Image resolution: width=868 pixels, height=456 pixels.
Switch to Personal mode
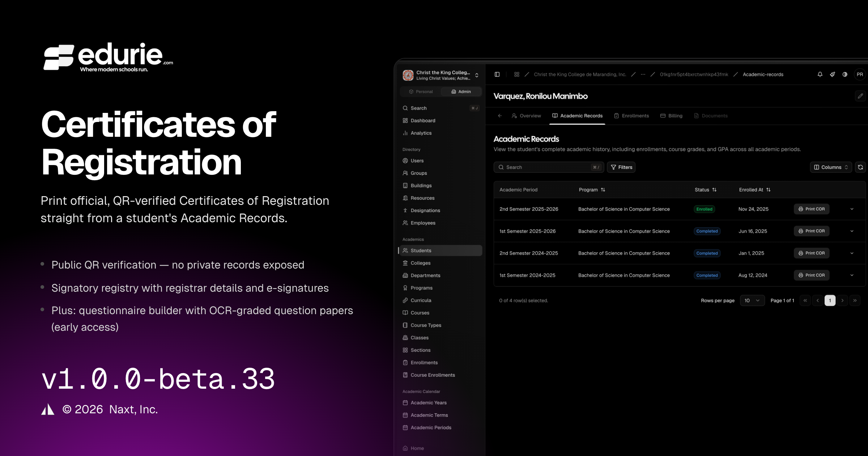coord(421,92)
